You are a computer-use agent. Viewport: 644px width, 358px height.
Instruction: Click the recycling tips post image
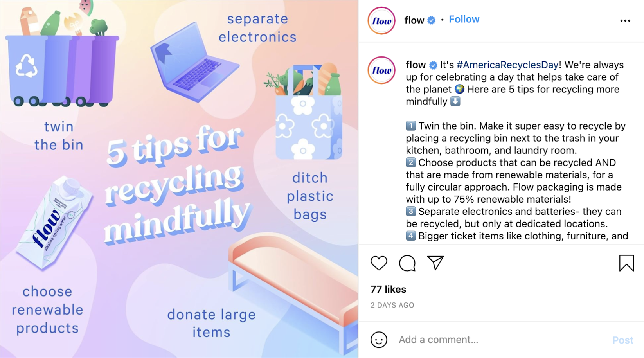coord(179,179)
